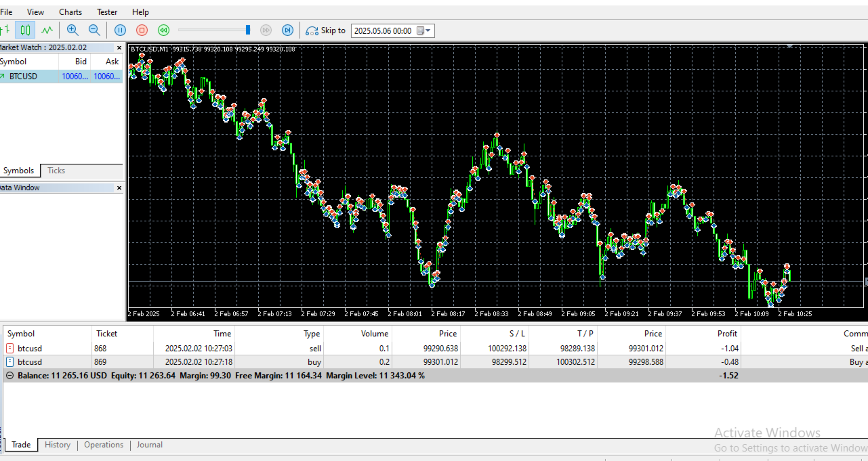868x461 pixels.
Task: Open the Tester menu
Action: point(107,12)
